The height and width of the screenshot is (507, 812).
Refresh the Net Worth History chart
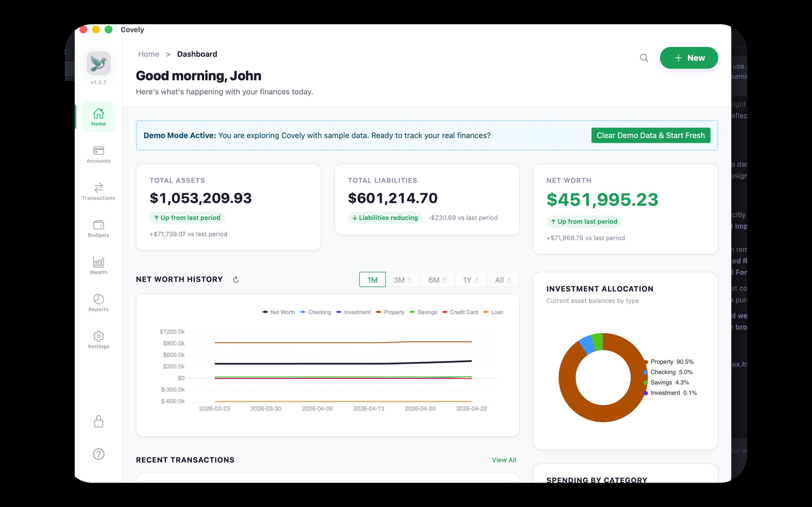pos(236,279)
